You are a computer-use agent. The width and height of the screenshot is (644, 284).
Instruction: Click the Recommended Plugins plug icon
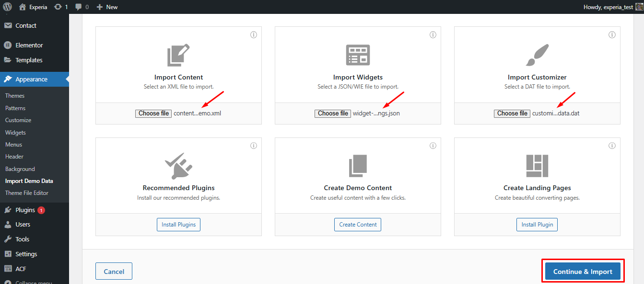pyautogui.click(x=178, y=165)
